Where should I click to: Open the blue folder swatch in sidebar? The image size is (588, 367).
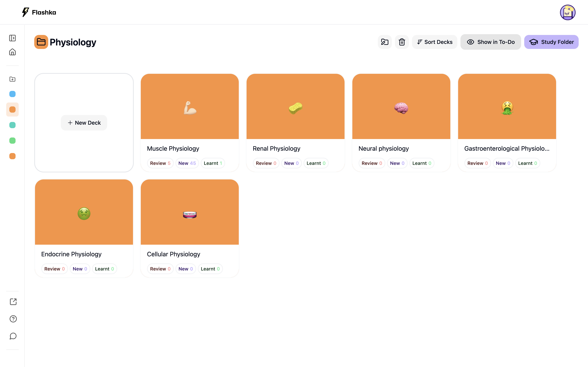tap(12, 94)
